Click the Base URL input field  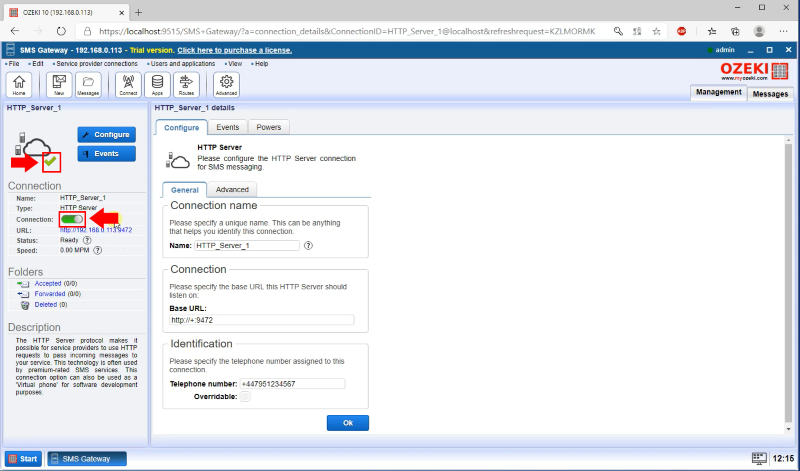[262, 320]
